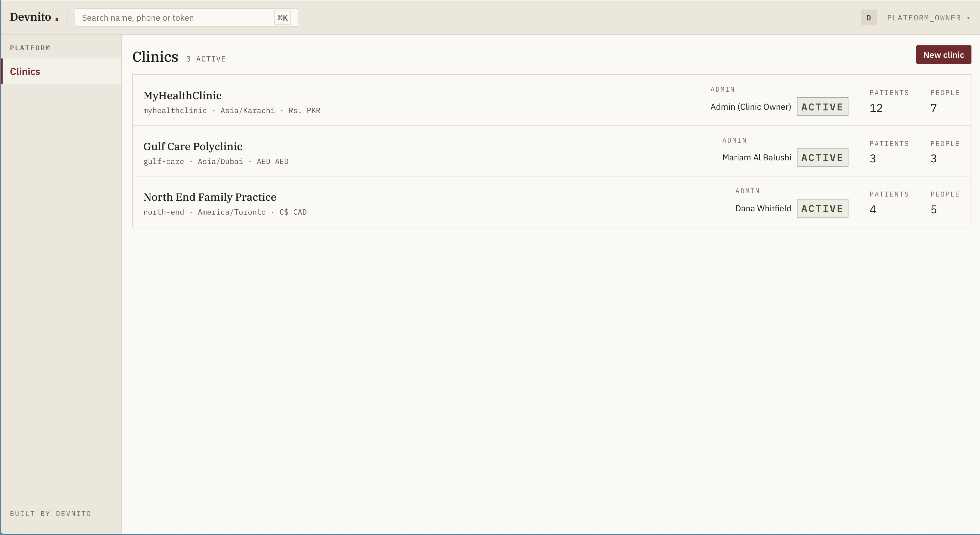Image resolution: width=980 pixels, height=535 pixels.
Task: Click ACTIVE badge in North End Family Practice row
Action: coord(822,208)
